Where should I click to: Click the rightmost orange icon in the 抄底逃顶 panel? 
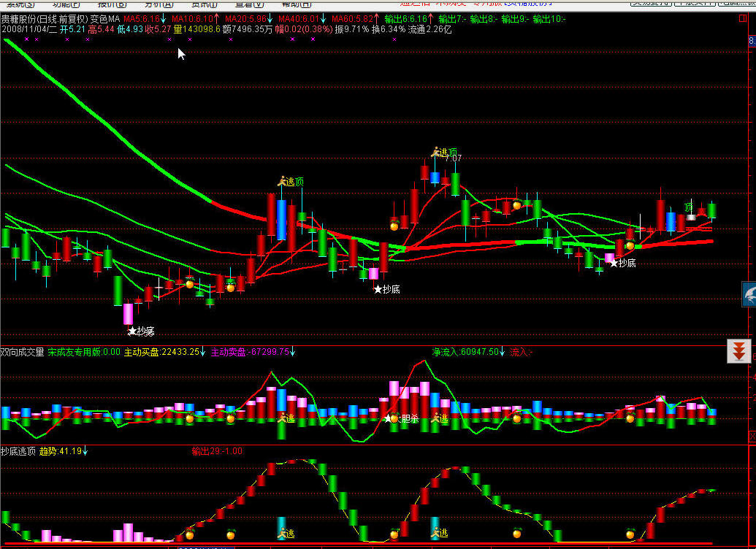(x=630, y=533)
